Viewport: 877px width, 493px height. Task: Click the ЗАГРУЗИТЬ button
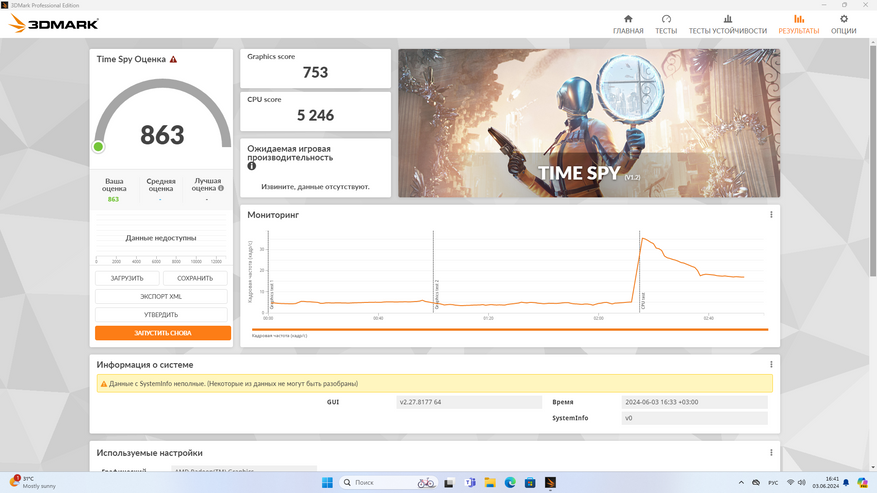pos(127,278)
